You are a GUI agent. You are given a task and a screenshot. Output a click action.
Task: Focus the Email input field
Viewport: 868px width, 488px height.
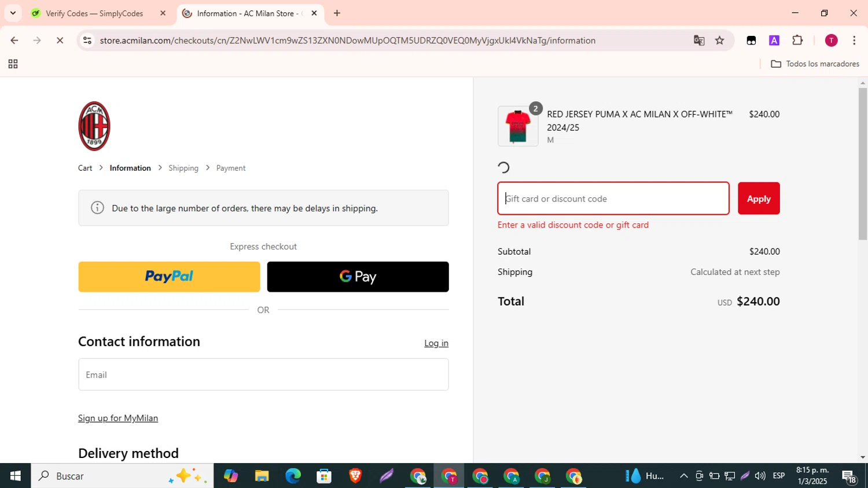263,375
